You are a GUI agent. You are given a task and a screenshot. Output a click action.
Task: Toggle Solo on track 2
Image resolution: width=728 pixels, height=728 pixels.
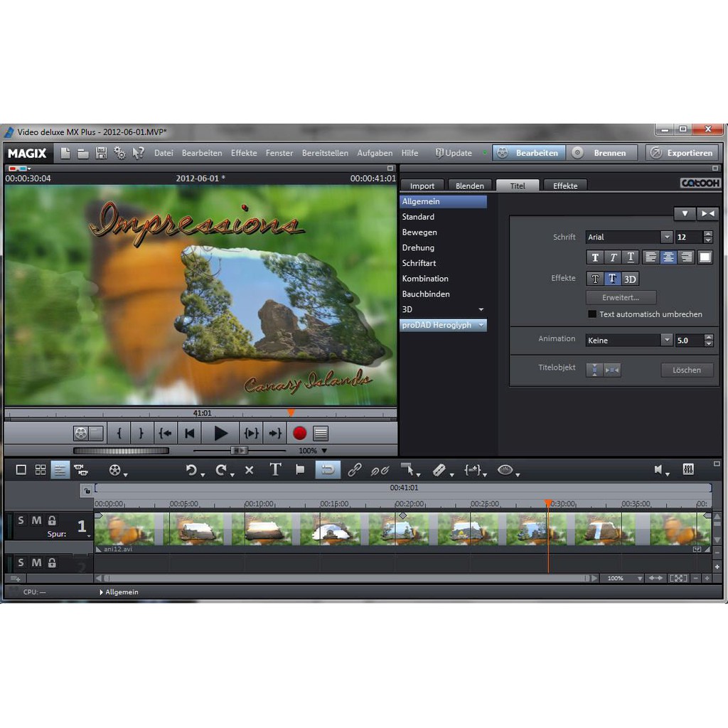(x=21, y=563)
